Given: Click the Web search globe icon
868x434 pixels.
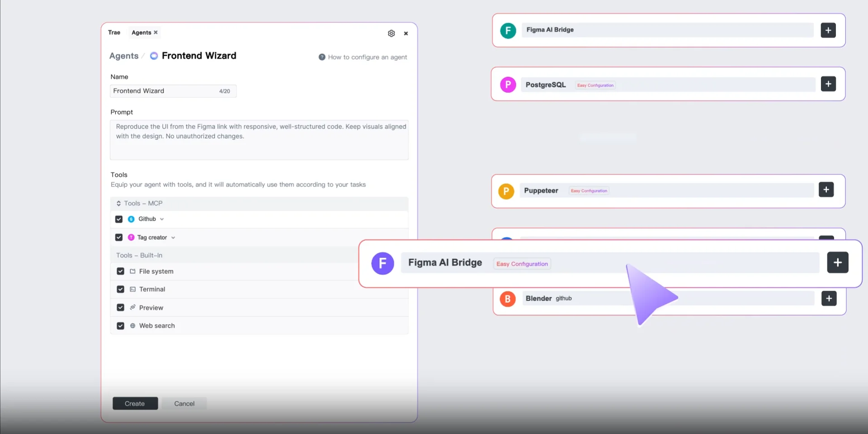Looking at the screenshot, I should coord(132,325).
